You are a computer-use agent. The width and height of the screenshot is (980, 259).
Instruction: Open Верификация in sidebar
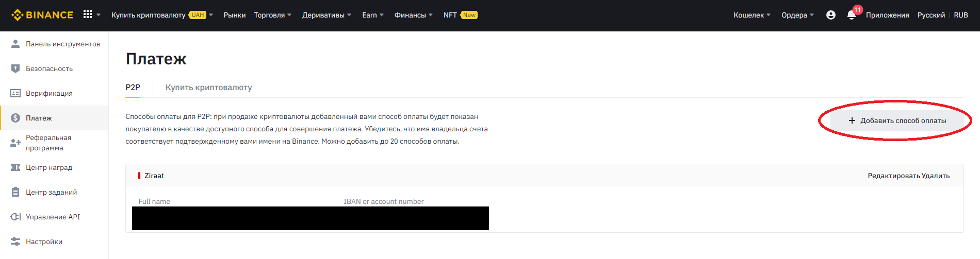tap(54, 93)
